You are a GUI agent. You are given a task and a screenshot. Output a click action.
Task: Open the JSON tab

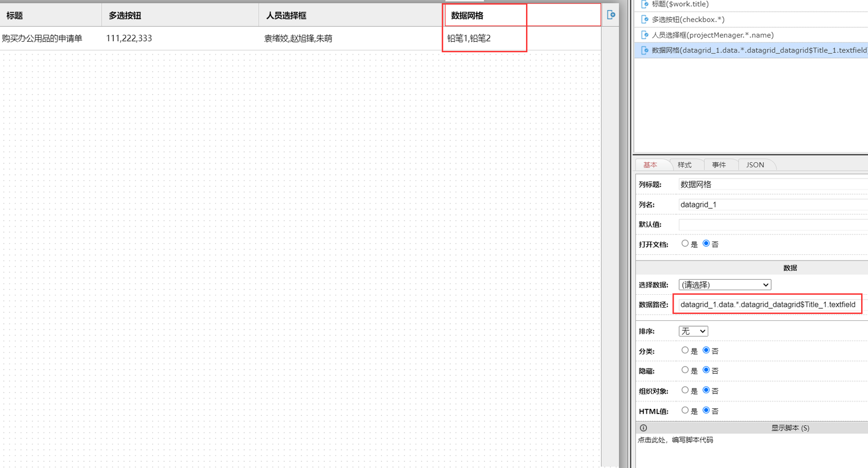[x=755, y=165]
